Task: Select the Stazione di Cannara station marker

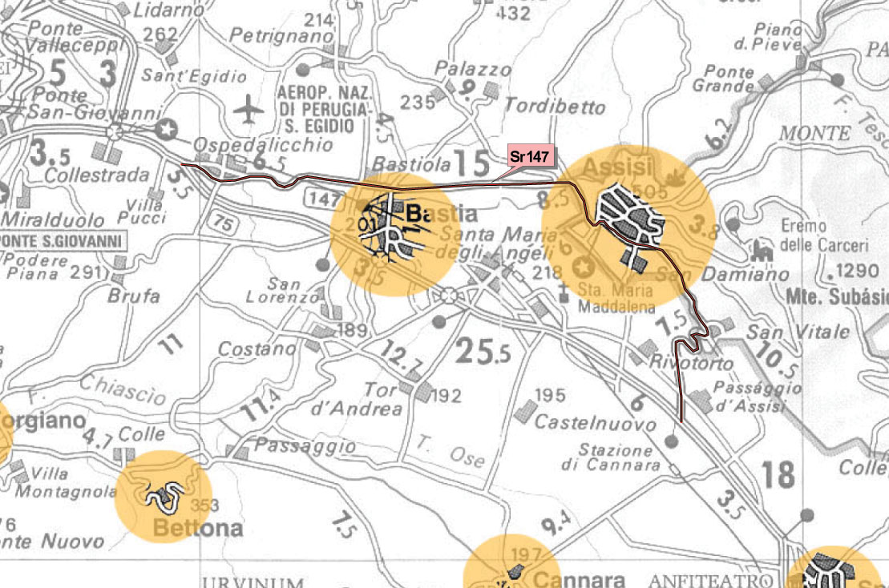Action: tap(674, 469)
